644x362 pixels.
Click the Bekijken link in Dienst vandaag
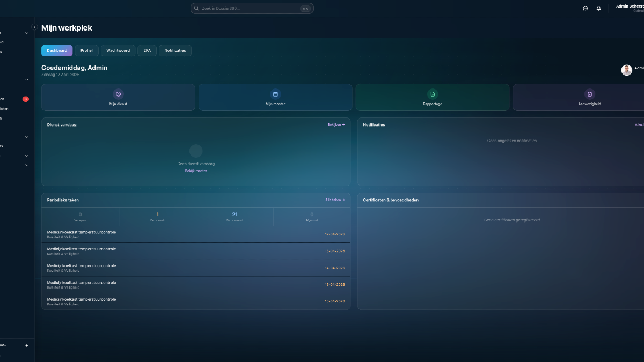336,125
